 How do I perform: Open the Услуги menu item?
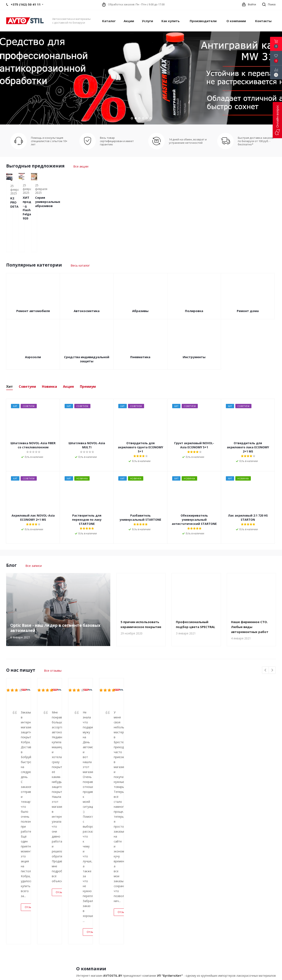(x=147, y=21)
